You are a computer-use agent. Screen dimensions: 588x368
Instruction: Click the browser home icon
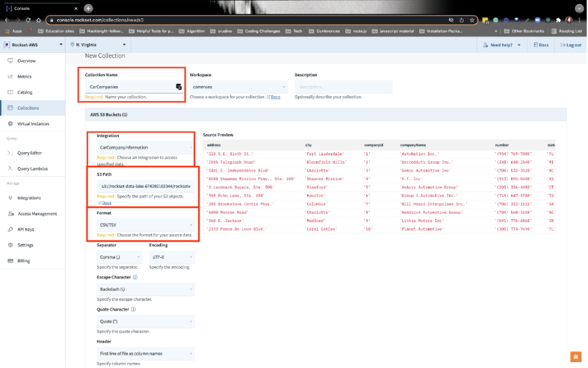[x=38, y=20]
